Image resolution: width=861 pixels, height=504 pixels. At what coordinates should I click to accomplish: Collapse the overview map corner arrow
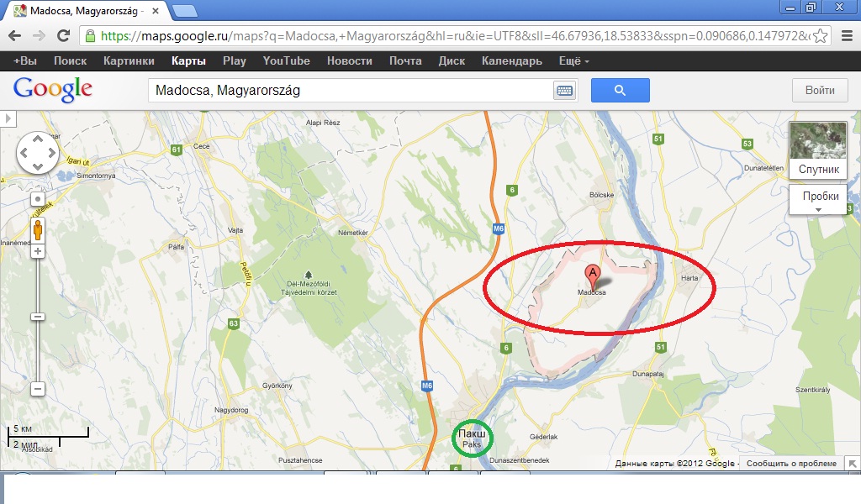(853, 464)
